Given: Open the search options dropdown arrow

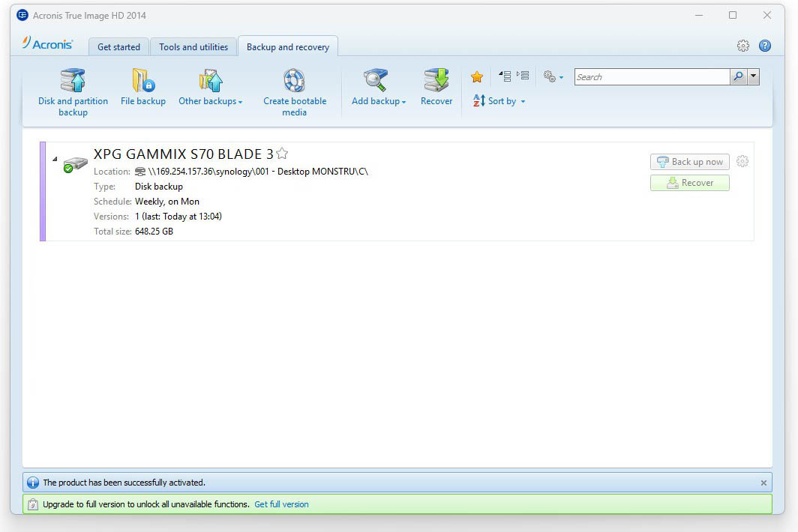Looking at the screenshot, I should tap(753, 76).
